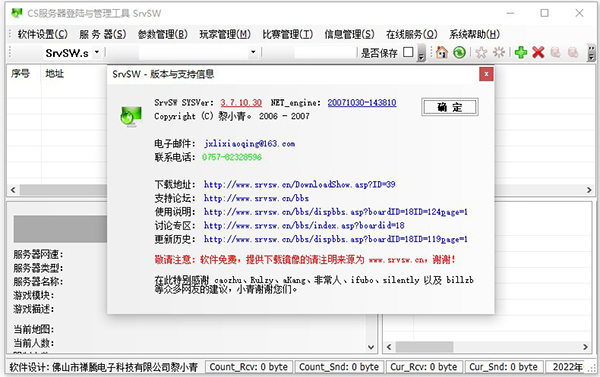The width and height of the screenshot is (600, 377).
Task: Close the version info dialog
Action: point(486,74)
